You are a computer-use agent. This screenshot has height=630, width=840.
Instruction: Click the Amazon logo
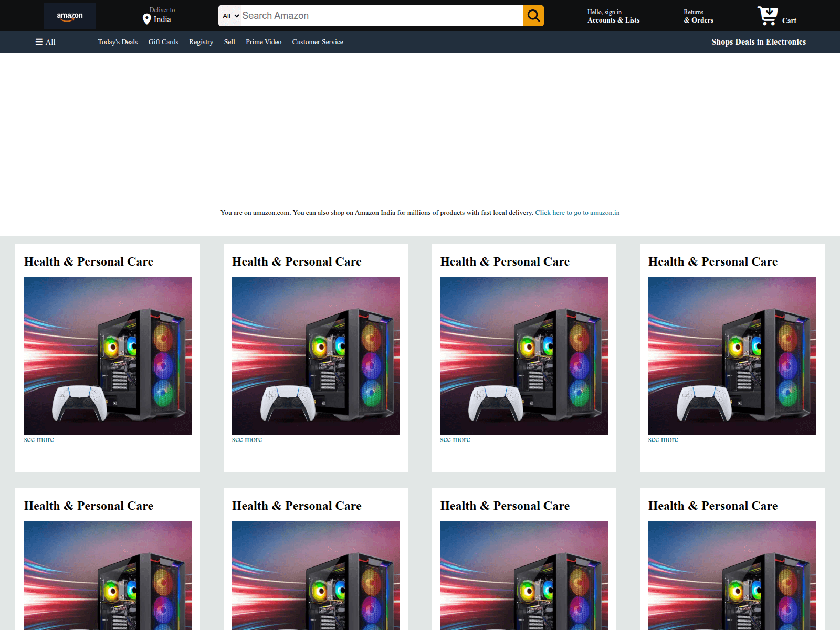pyautogui.click(x=70, y=16)
